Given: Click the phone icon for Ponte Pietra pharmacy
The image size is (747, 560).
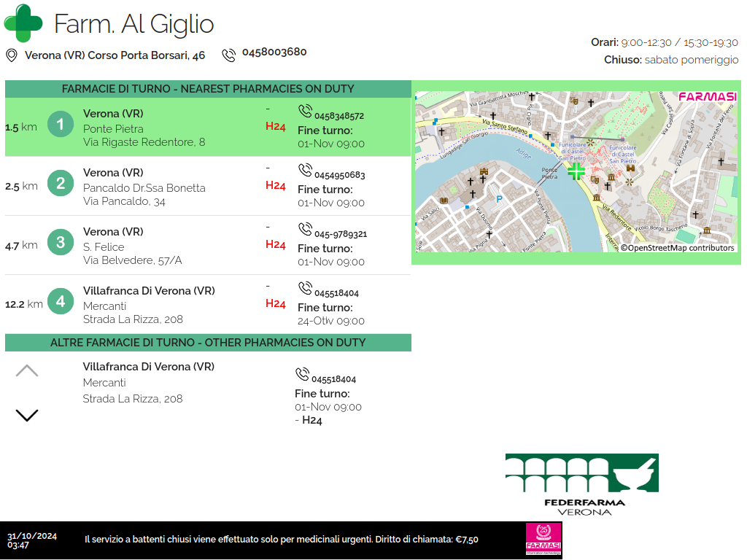Looking at the screenshot, I should [x=305, y=111].
